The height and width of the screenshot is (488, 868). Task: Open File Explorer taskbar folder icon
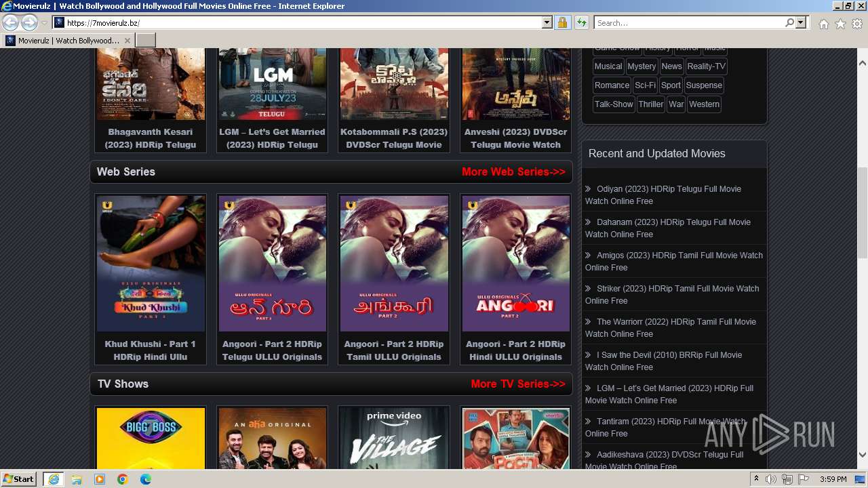click(77, 479)
